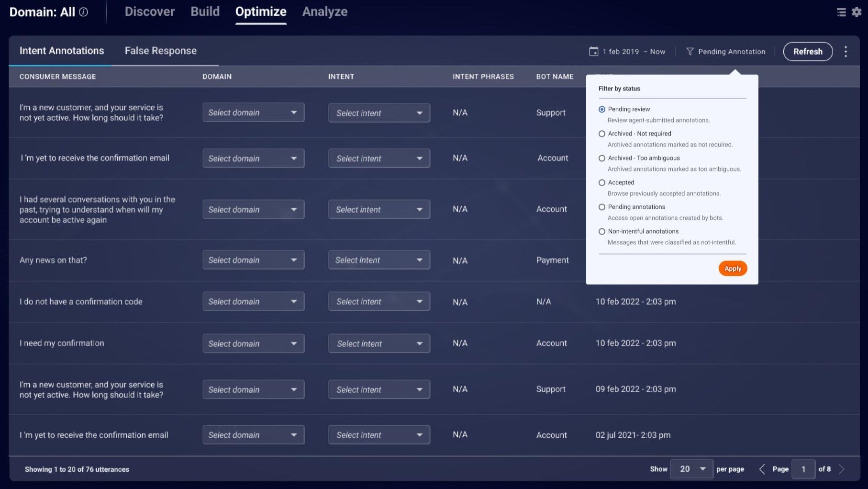Screen dimensions: 868x489
Task: Select the Pending review radio option
Action: [602, 109]
